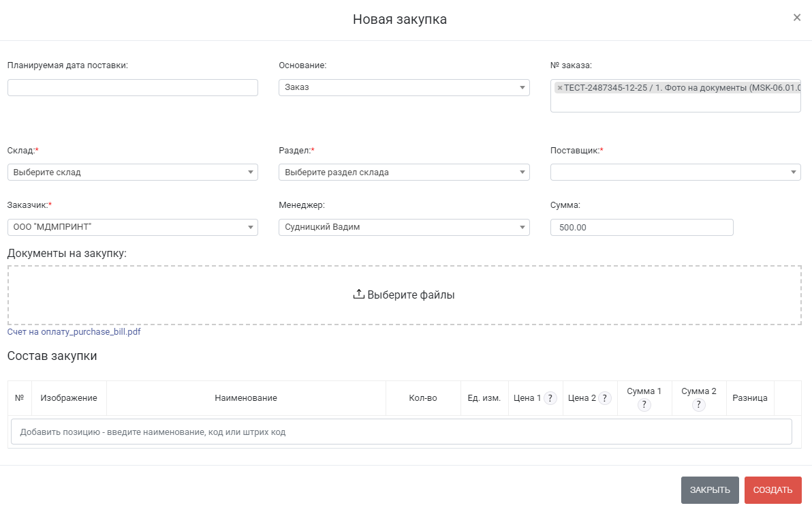Click the Сумма input field
This screenshot has width=812, height=512.
click(641, 227)
